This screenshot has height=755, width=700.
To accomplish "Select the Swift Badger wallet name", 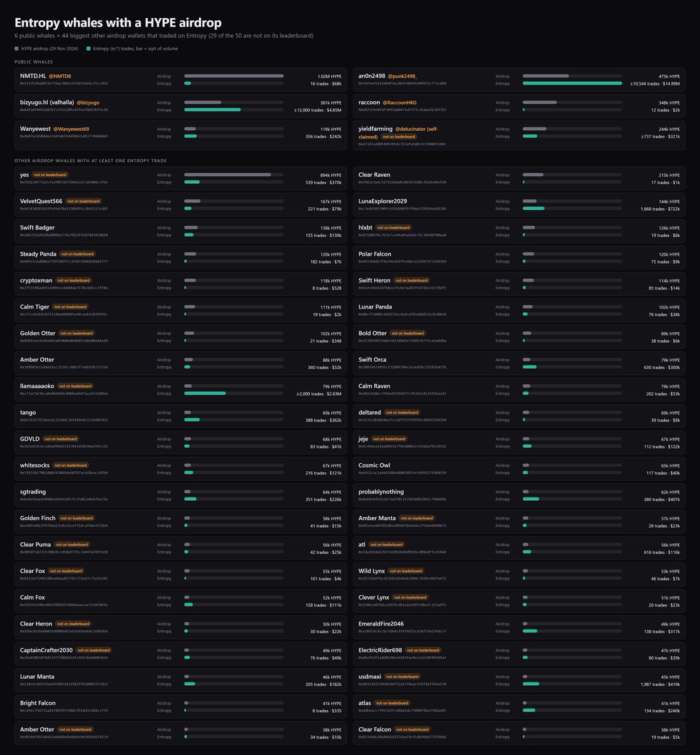I will (37, 228).
